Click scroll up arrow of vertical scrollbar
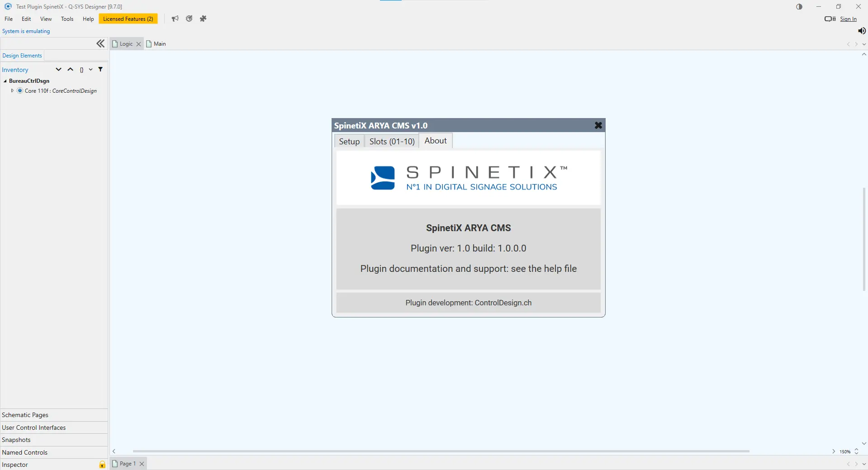The image size is (868, 470). pos(864,54)
